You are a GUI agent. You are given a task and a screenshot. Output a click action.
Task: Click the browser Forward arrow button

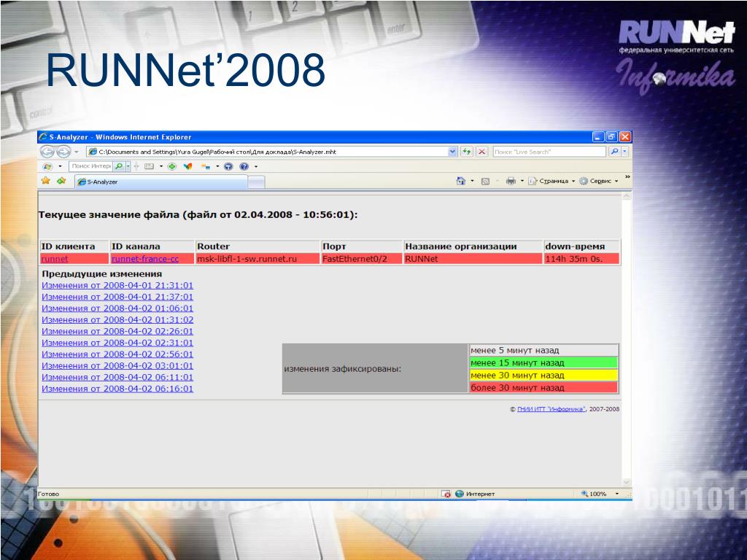click(x=63, y=152)
